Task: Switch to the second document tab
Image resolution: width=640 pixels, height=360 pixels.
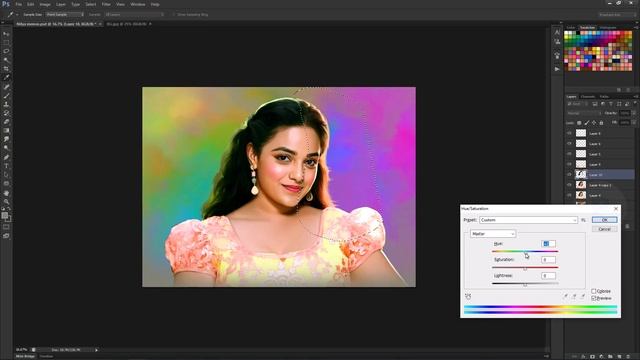Action: click(x=128, y=24)
